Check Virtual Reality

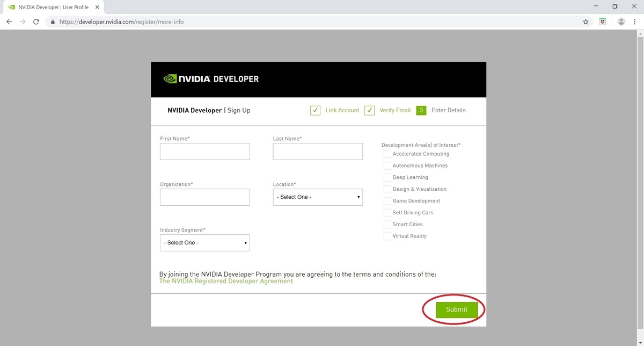[x=387, y=236]
